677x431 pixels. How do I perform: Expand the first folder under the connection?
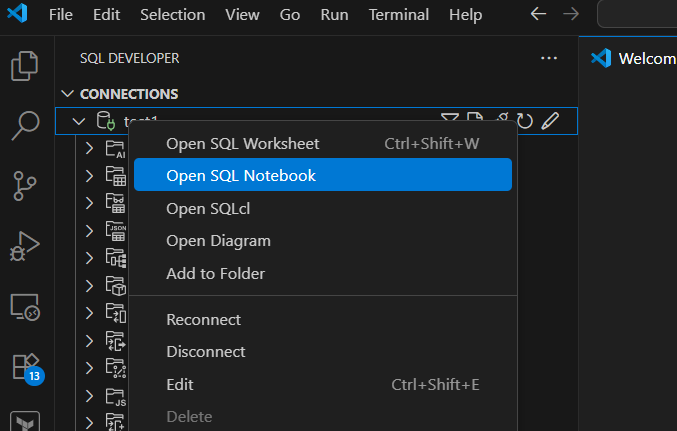coord(89,148)
